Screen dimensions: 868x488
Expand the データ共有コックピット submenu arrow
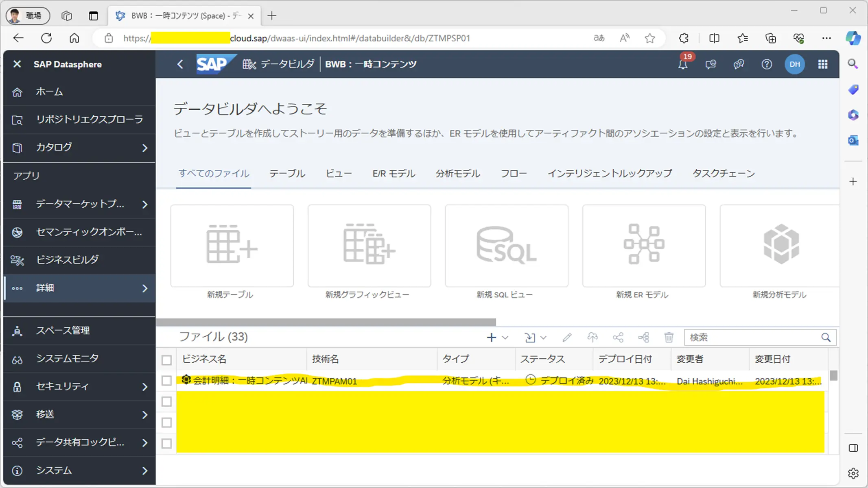click(145, 442)
